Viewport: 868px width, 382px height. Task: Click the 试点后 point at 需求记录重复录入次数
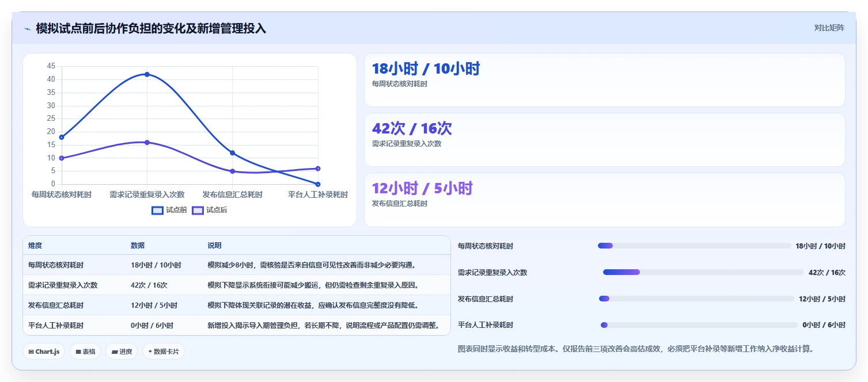point(147,142)
